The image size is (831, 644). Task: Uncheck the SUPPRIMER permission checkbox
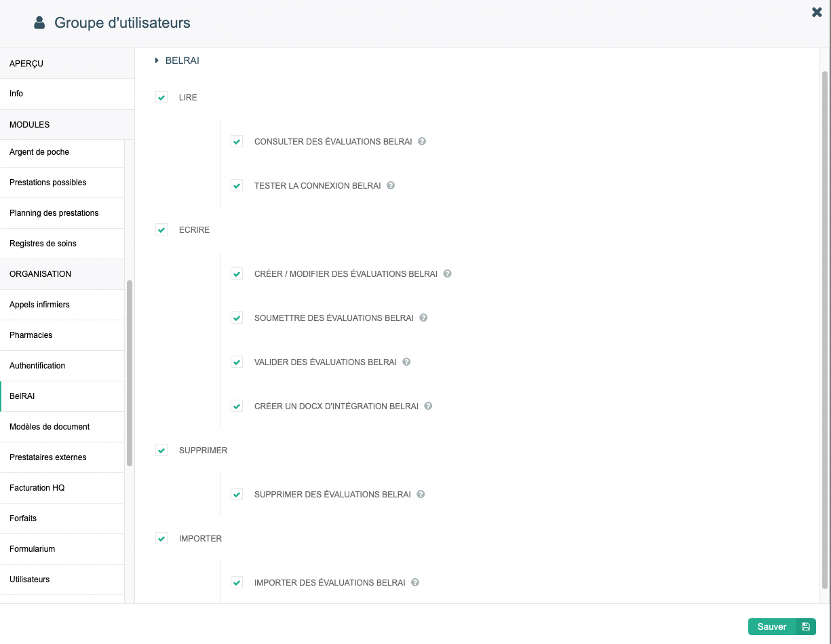point(161,451)
